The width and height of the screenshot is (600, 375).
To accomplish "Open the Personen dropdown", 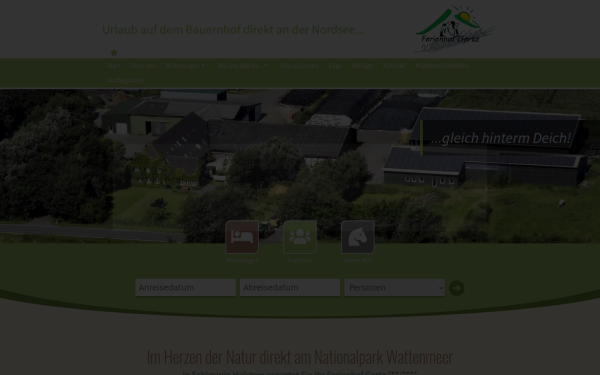I will pyautogui.click(x=395, y=288).
